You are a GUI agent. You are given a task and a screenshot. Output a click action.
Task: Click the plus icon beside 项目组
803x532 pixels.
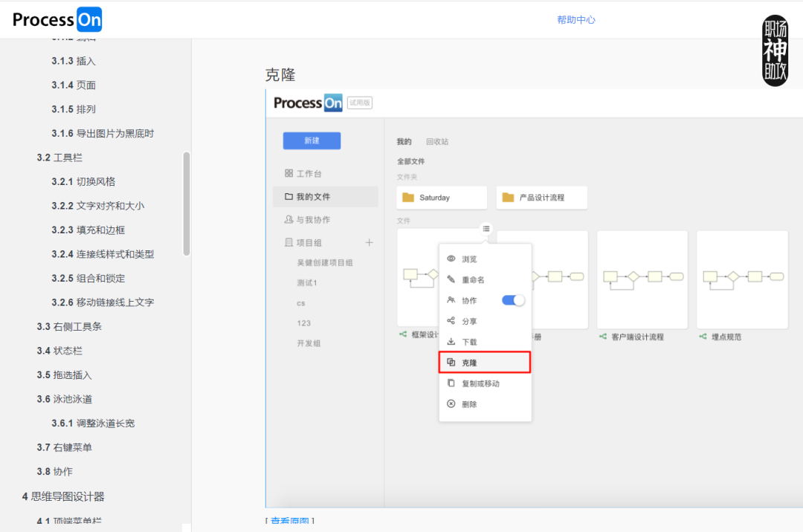(370, 242)
